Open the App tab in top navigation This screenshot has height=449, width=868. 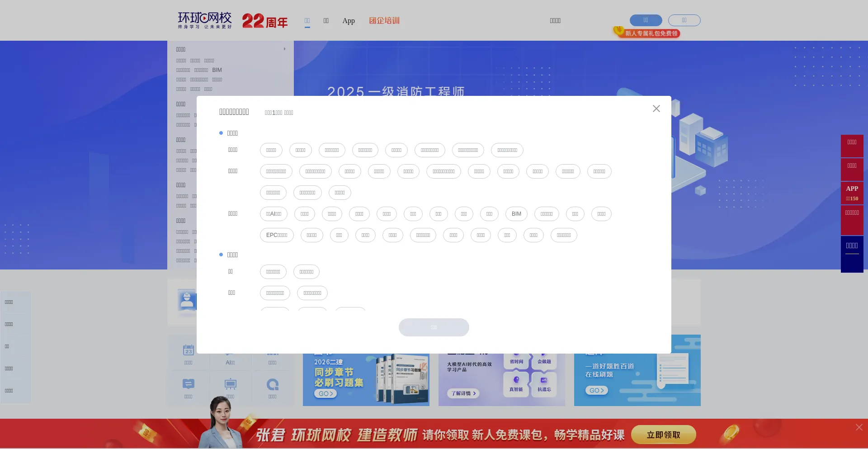348,21
